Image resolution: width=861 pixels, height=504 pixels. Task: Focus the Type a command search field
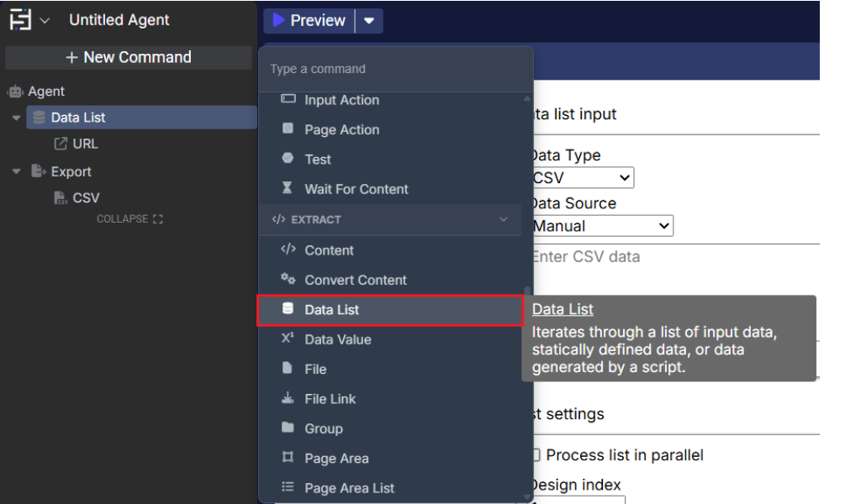[x=395, y=69]
